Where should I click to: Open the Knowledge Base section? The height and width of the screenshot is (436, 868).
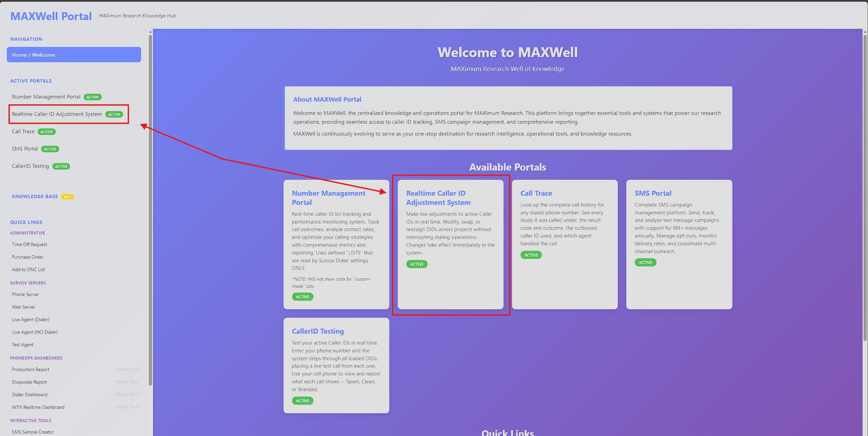tap(35, 196)
